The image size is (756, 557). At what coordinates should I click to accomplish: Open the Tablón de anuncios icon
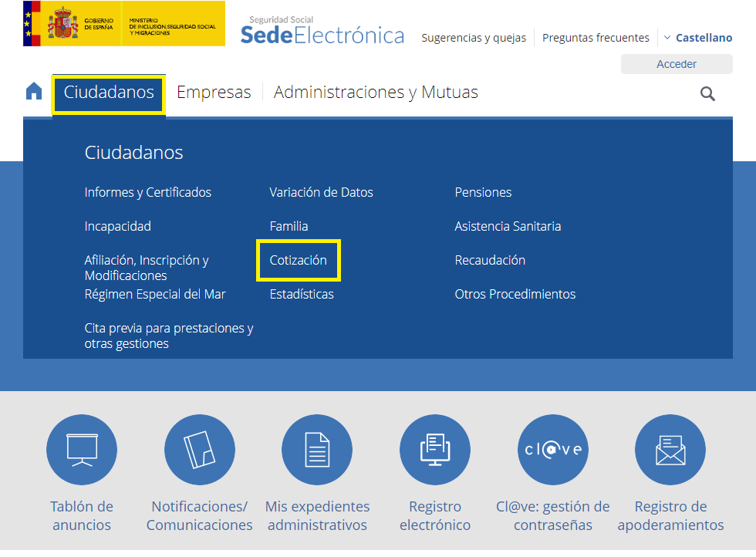[82, 450]
